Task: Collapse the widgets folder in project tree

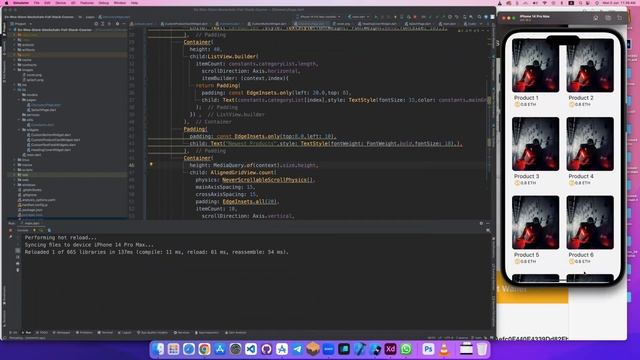Action: 20,130
